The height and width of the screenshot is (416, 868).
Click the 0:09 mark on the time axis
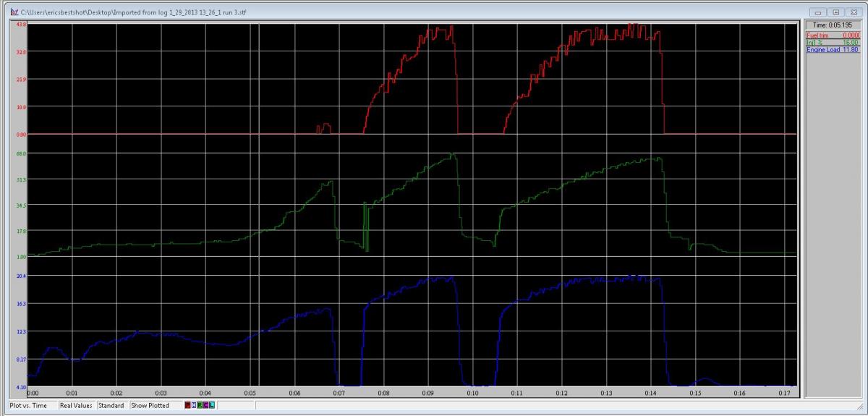pyautogui.click(x=427, y=393)
